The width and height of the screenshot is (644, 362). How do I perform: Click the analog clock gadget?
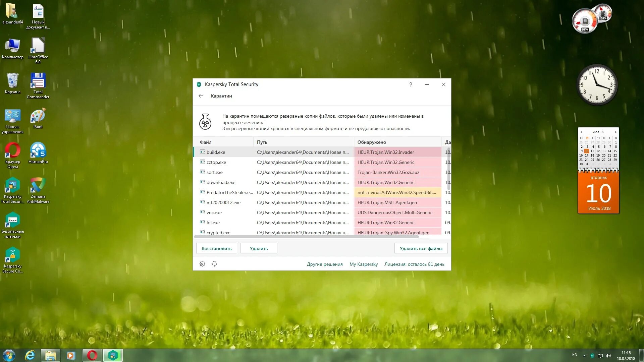[x=597, y=84]
